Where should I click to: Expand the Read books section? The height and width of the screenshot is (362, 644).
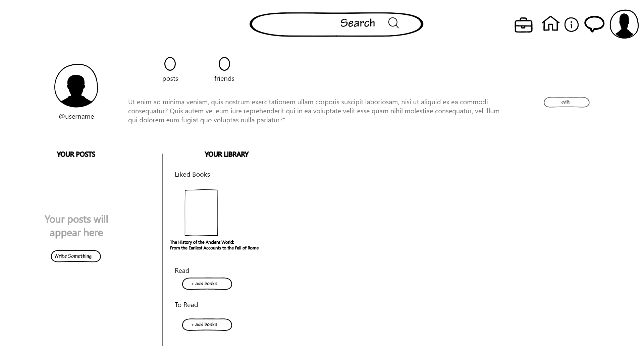(x=182, y=270)
